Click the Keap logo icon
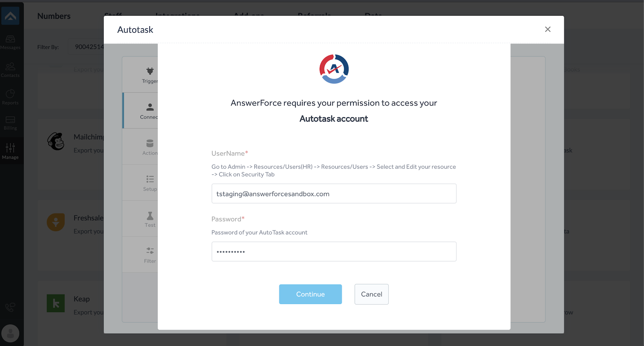 click(x=56, y=303)
